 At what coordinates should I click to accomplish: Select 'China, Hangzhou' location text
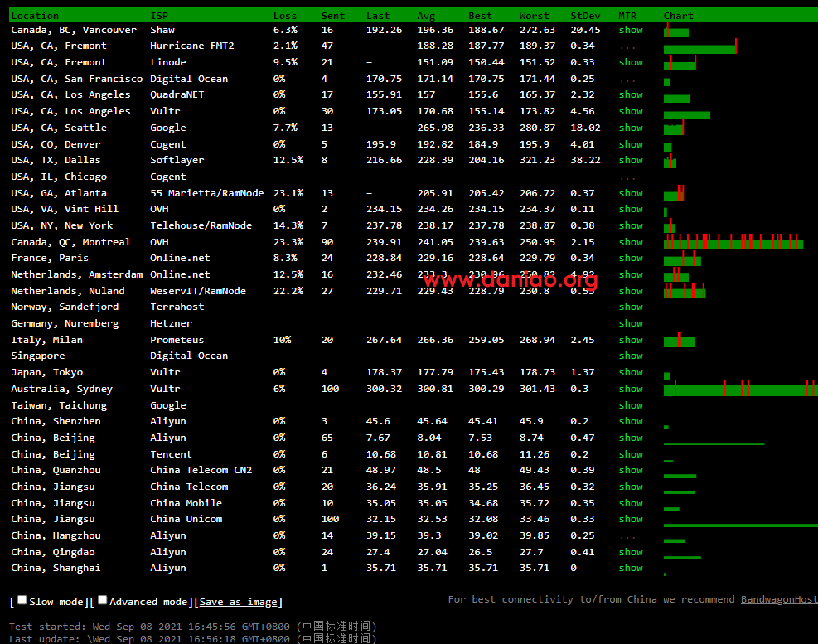[x=56, y=535]
